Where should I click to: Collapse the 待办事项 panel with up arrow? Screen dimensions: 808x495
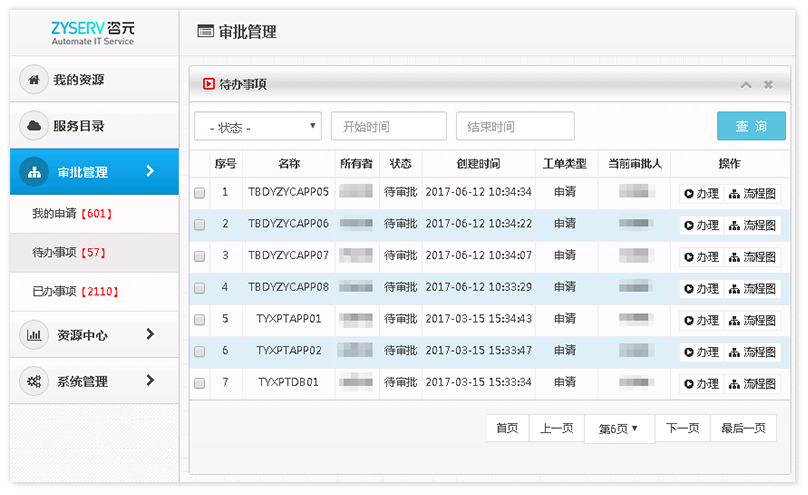(746, 85)
